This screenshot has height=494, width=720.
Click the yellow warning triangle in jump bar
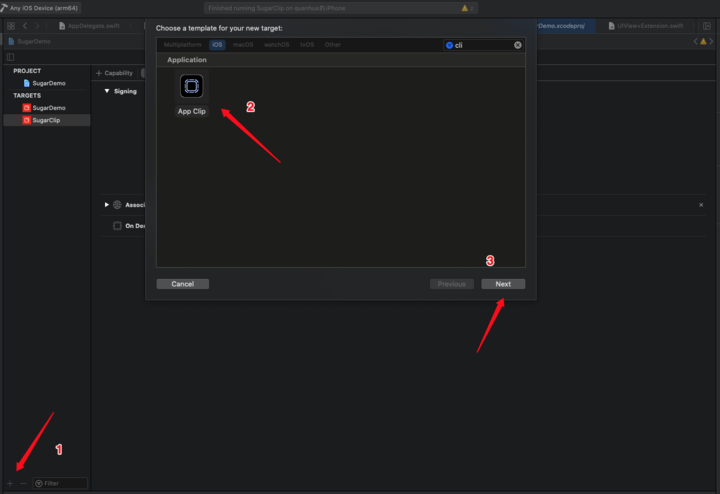pyautogui.click(x=703, y=41)
